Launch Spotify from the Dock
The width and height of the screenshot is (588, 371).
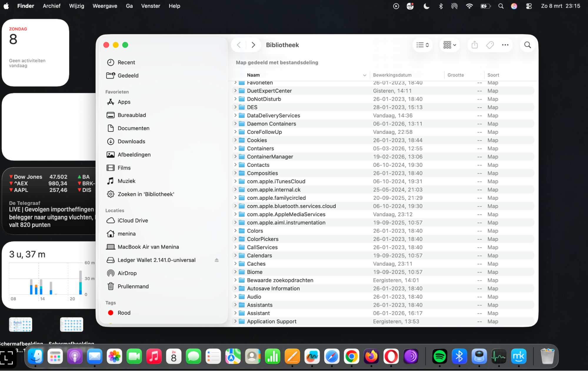(x=439, y=356)
